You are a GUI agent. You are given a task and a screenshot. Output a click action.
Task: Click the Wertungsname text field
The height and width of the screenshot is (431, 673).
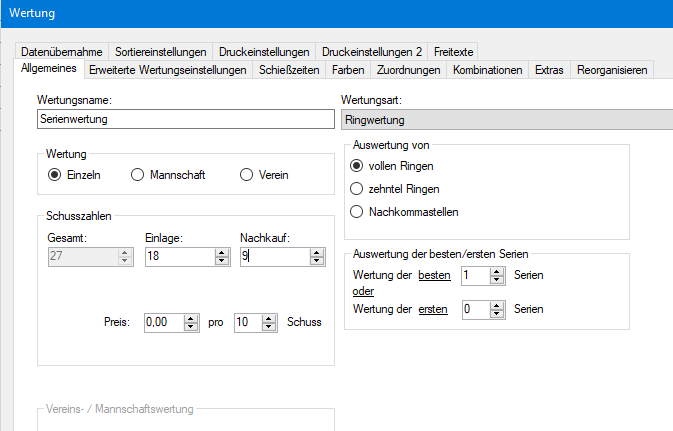[x=184, y=119]
